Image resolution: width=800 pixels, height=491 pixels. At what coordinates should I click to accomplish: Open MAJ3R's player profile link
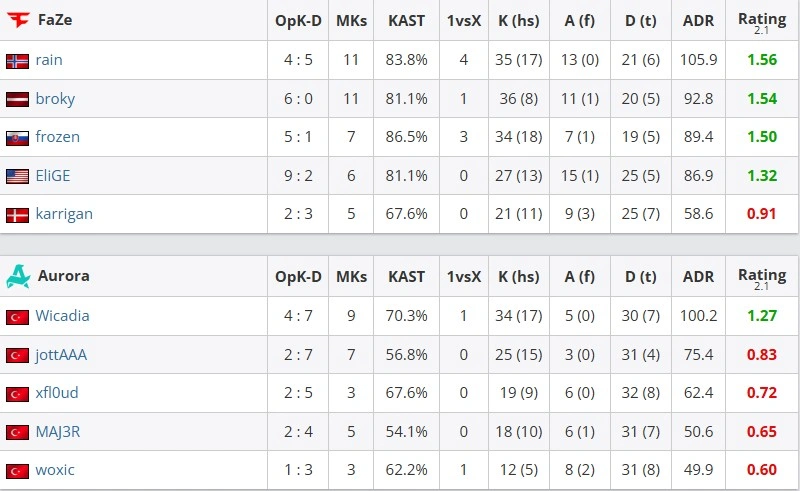point(58,431)
